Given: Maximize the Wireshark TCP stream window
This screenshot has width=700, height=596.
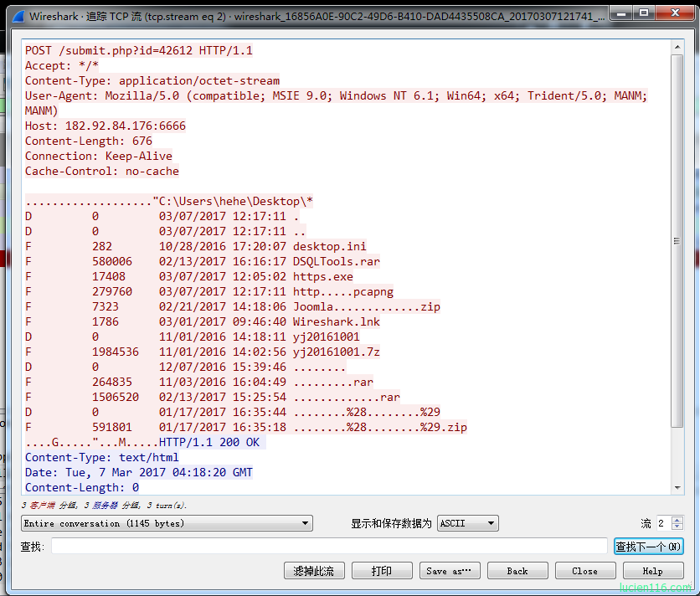Looking at the screenshot, I should [644, 13].
